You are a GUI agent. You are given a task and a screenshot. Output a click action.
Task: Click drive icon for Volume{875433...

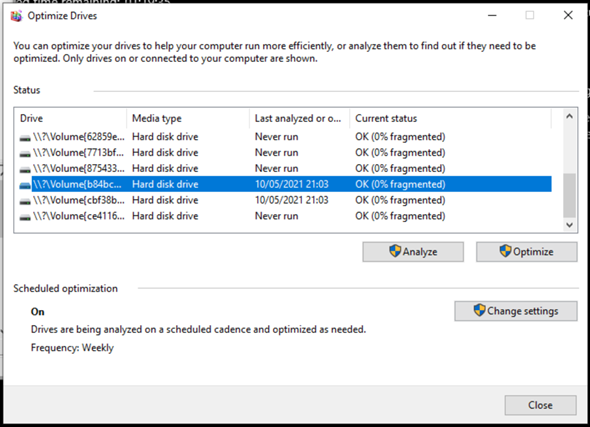(25, 169)
